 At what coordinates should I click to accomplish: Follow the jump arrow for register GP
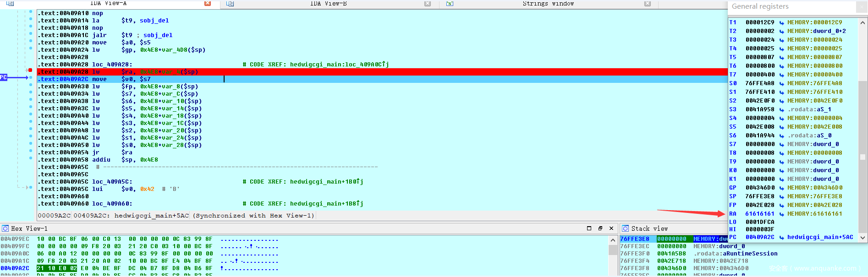(x=782, y=188)
